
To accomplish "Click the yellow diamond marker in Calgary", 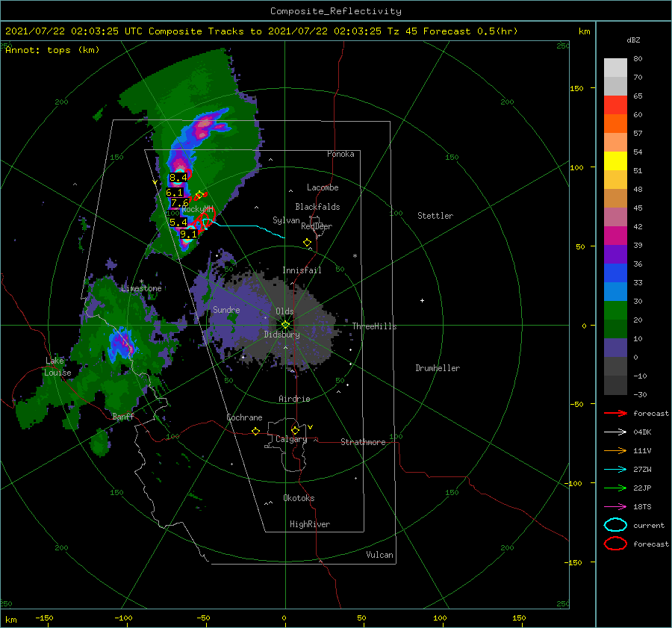I will point(295,430).
